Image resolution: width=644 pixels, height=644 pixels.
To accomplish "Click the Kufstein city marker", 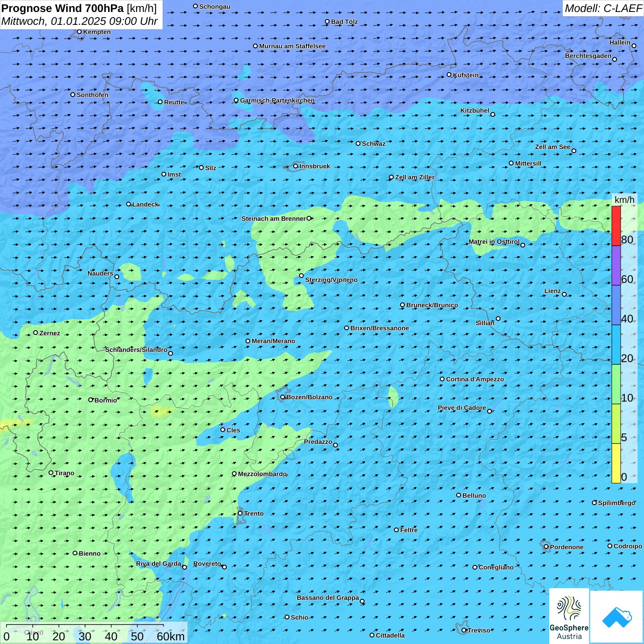I will point(449,75).
